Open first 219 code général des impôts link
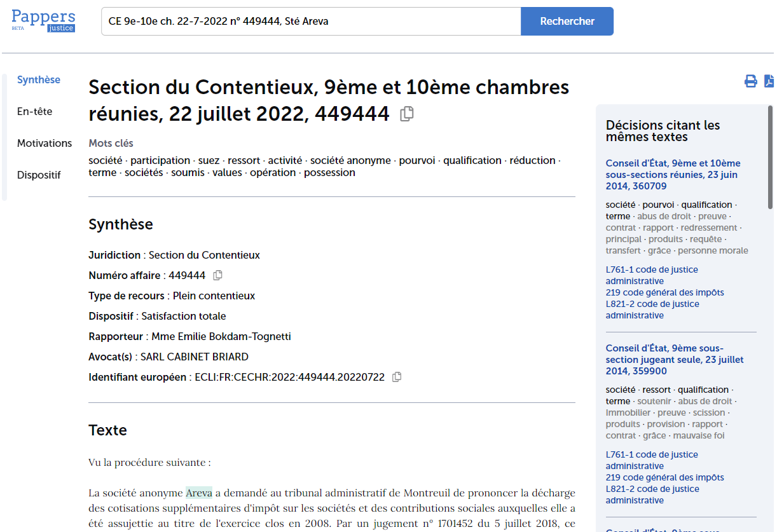The width and height of the screenshot is (777, 532). point(664,292)
